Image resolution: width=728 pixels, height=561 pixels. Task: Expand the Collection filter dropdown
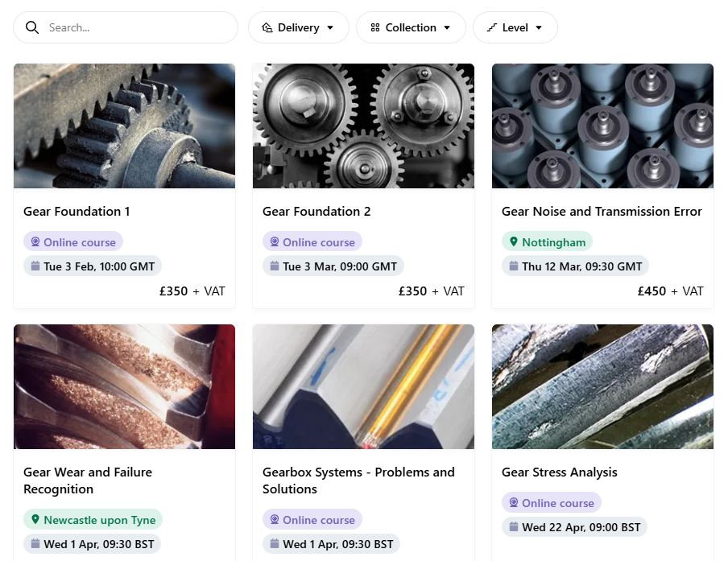click(411, 27)
